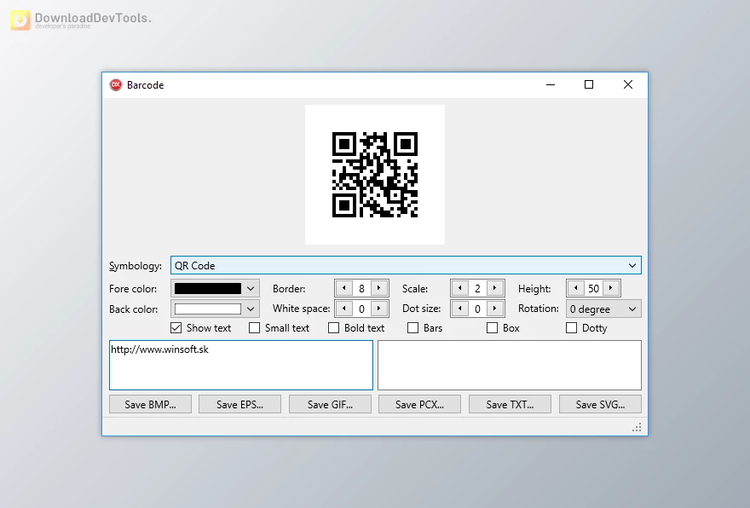The height and width of the screenshot is (508, 750).
Task: Click the Save BMP... button
Action: click(150, 405)
